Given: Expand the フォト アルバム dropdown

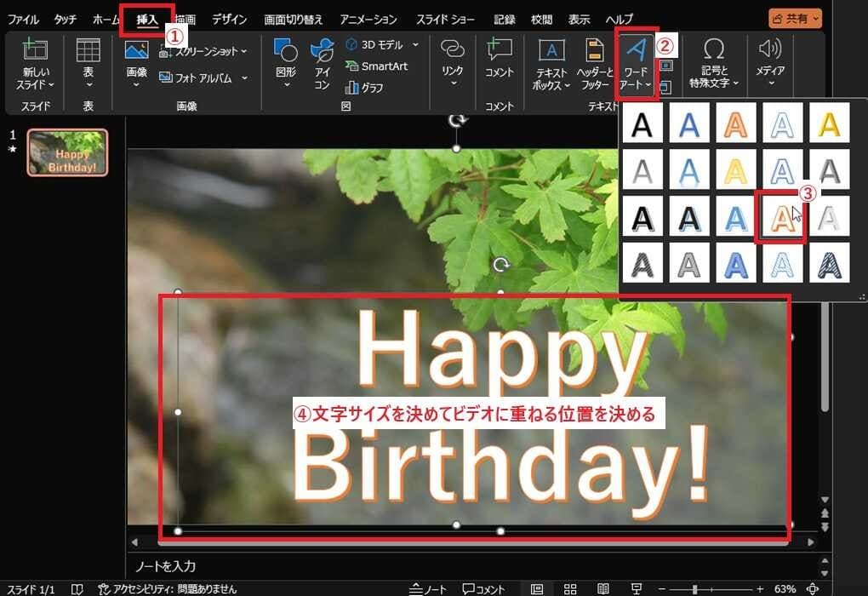Looking at the screenshot, I should pos(244,77).
